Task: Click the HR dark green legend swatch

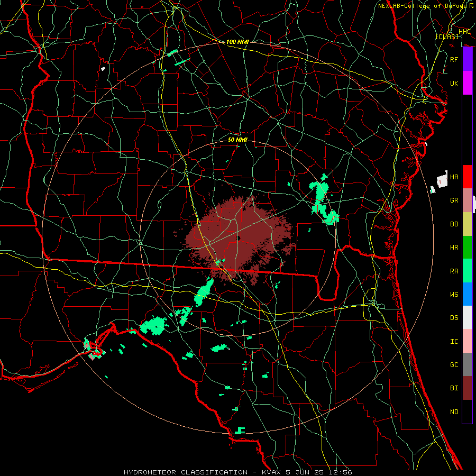Action: 467,247
